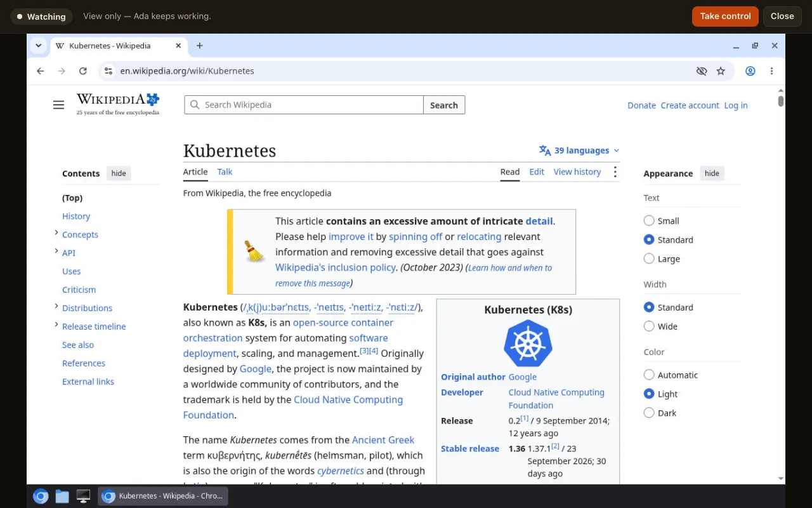
Task: Hide the Contents sidebar
Action: [x=119, y=173]
